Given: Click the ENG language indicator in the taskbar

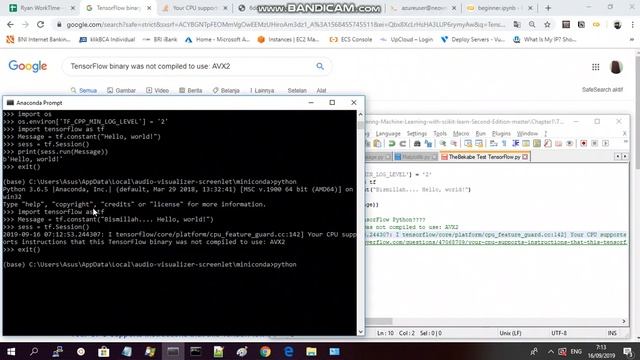Looking at the screenshot, I should 576,351.
